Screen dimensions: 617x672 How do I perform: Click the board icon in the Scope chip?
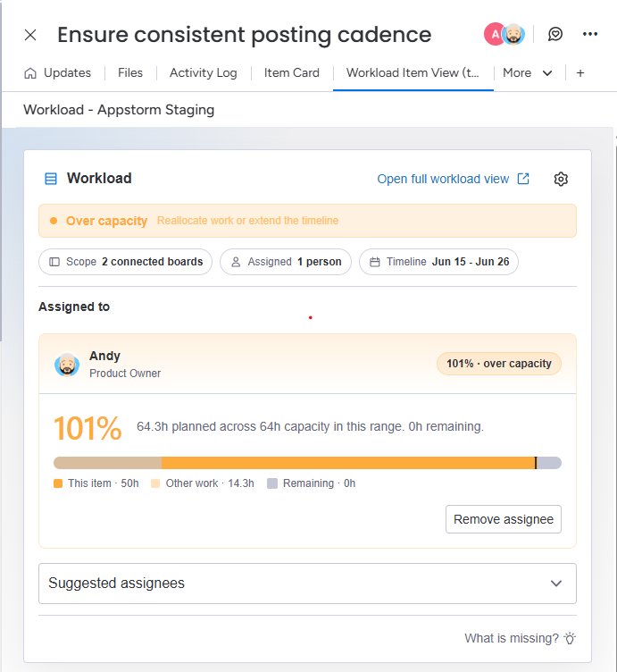(54, 262)
